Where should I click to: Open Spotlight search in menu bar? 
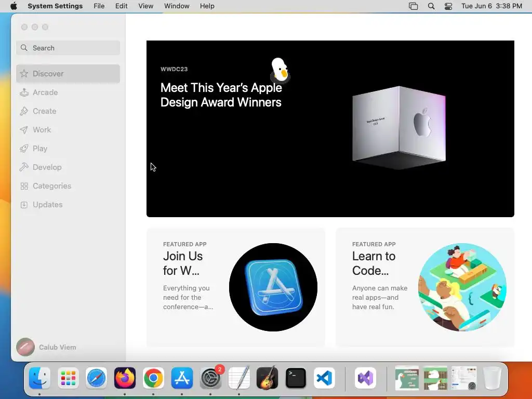click(x=431, y=6)
